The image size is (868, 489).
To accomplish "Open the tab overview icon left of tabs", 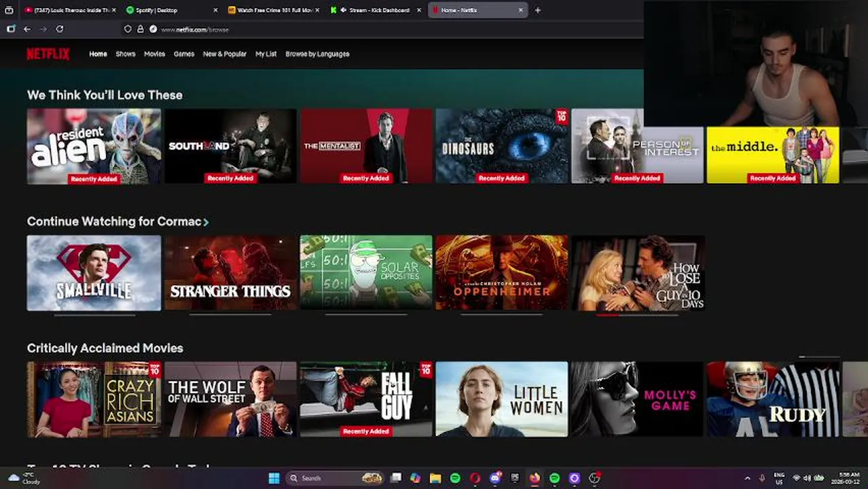I will pos(9,10).
